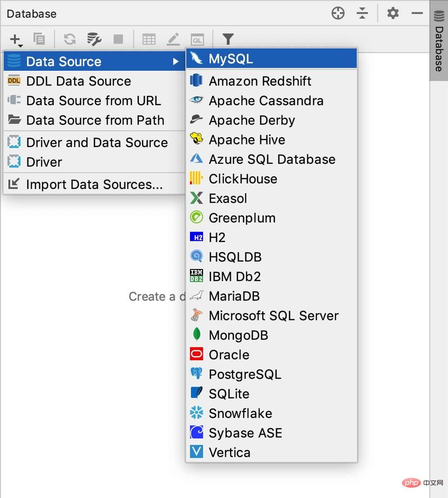Open the gear settings in Database header
The image size is (448, 498).
[x=393, y=13]
